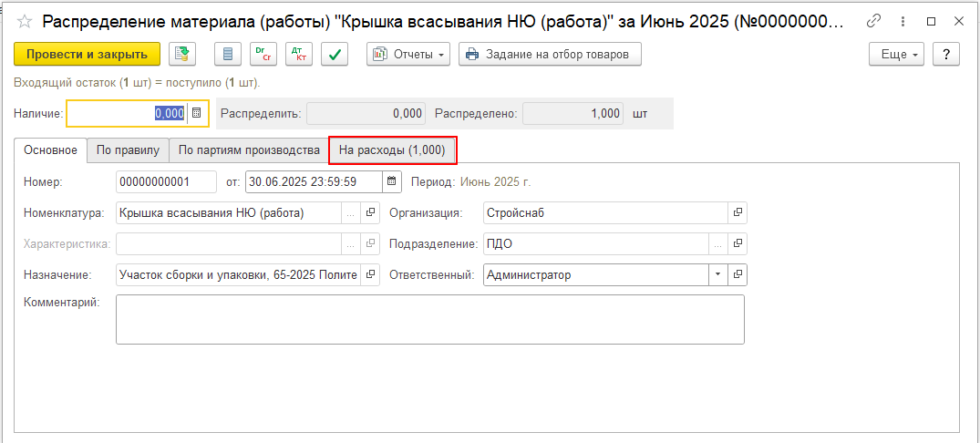Open the Организация Стройснаб record
Image resolution: width=980 pixels, height=443 pixels.
[x=738, y=213]
